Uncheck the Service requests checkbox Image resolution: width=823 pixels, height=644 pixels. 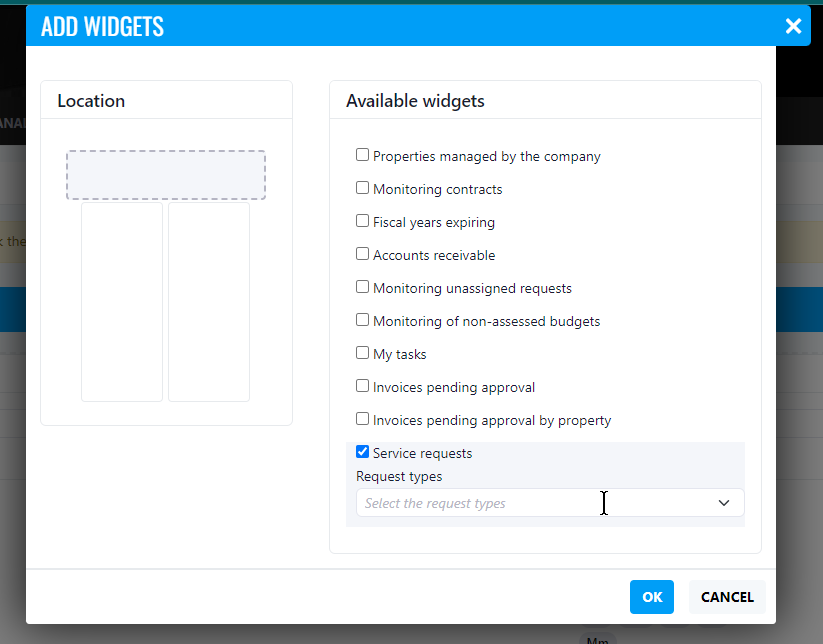362,452
